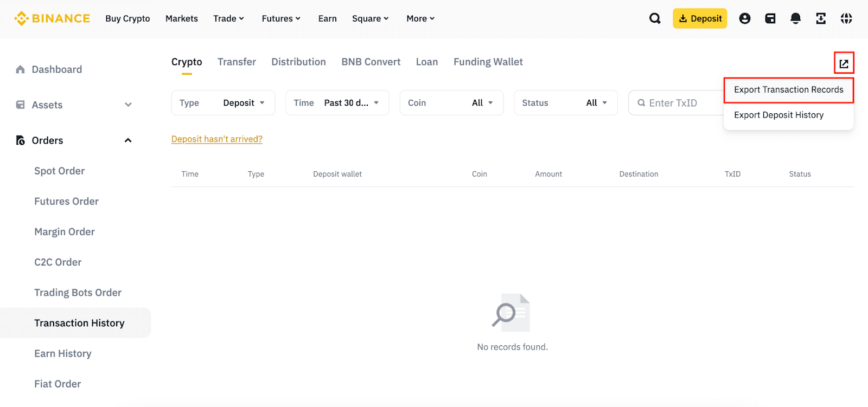Image resolution: width=868 pixels, height=407 pixels.
Task: Open Spot Order in sidebar
Action: pyautogui.click(x=60, y=171)
